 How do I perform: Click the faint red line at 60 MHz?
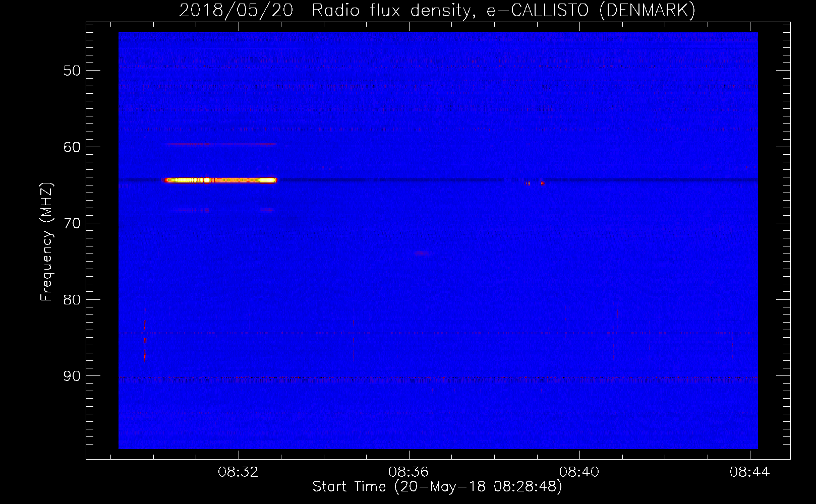(221, 144)
